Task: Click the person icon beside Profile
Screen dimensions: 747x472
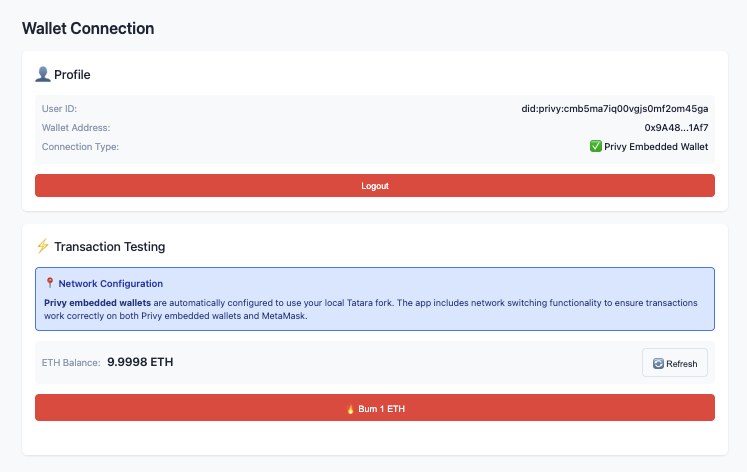Action: (42, 75)
